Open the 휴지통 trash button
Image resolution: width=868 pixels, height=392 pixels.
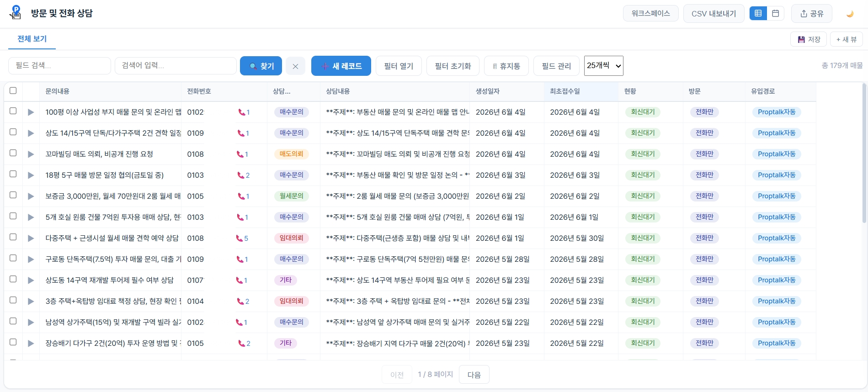click(x=506, y=66)
